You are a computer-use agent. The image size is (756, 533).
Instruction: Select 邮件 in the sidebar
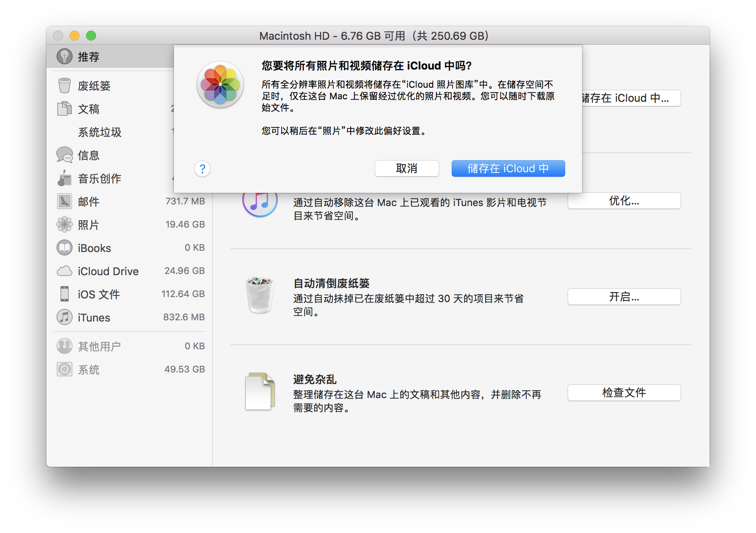tap(129, 202)
